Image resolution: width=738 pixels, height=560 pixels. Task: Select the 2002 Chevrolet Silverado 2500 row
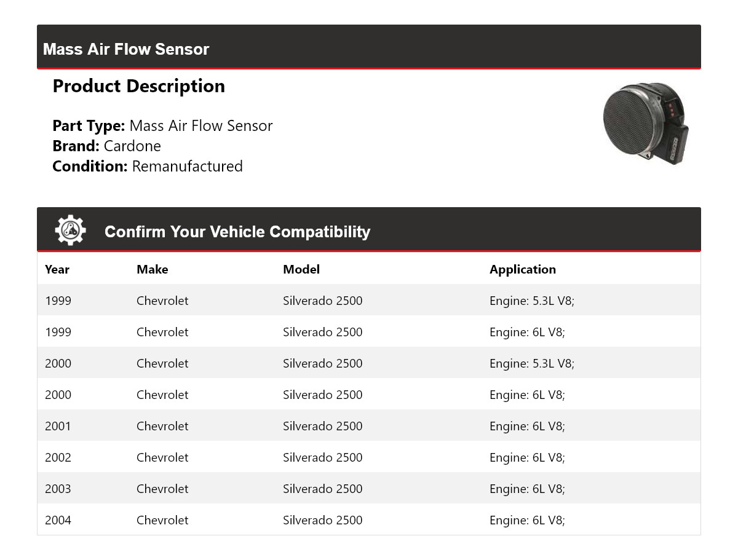click(368, 457)
